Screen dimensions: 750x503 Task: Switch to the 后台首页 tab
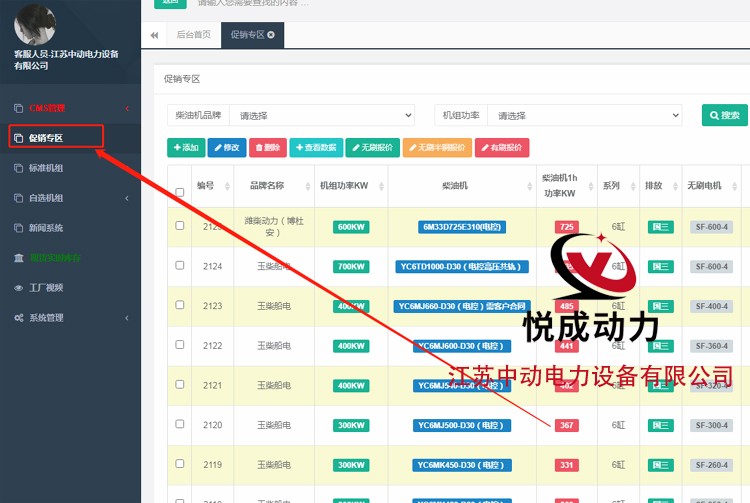pyautogui.click(x=194, y=35)
